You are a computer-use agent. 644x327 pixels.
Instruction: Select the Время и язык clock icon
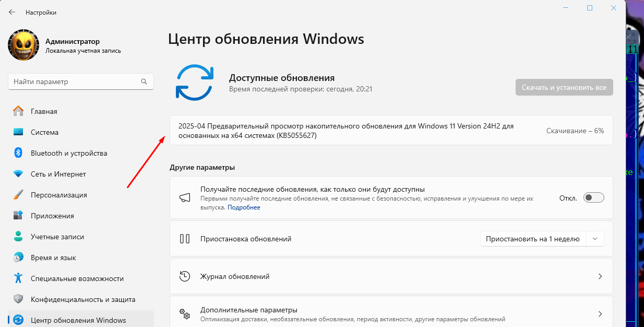pyautogui.click(x=18, y=258)
